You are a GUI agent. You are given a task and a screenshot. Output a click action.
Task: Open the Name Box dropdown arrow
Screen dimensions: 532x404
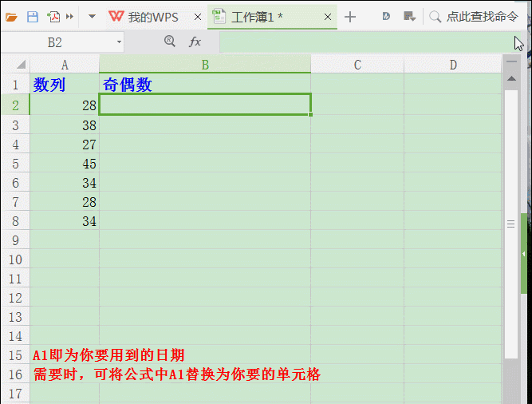pos(119,42)
